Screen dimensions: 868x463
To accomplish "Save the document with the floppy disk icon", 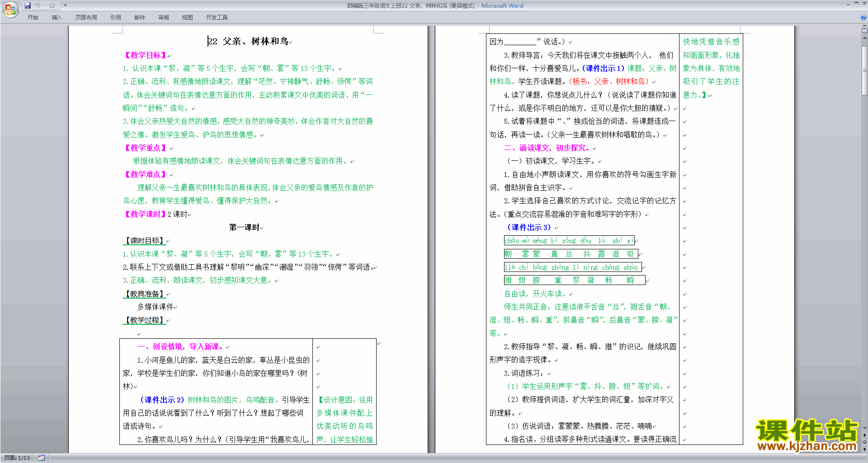I will click(28, 5).
